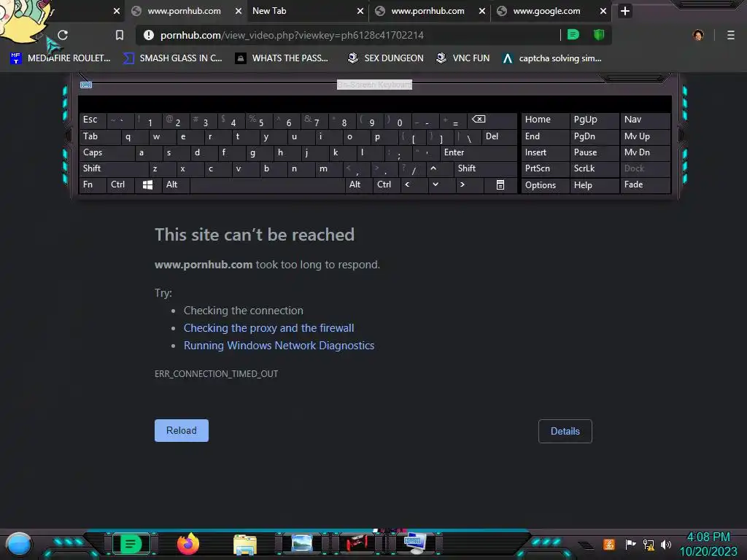This screenshot has width=747, height=560.
Task: Open the Start orb on the taskbar
Action: (x=19, y=544)
